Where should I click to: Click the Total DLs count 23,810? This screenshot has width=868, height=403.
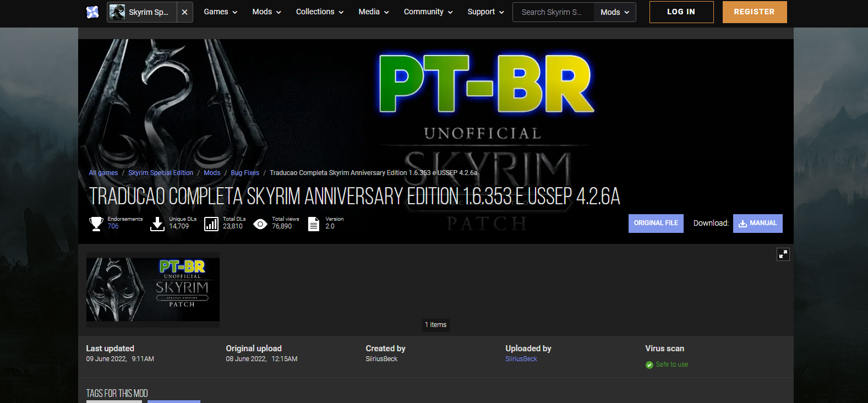point(233,226)
